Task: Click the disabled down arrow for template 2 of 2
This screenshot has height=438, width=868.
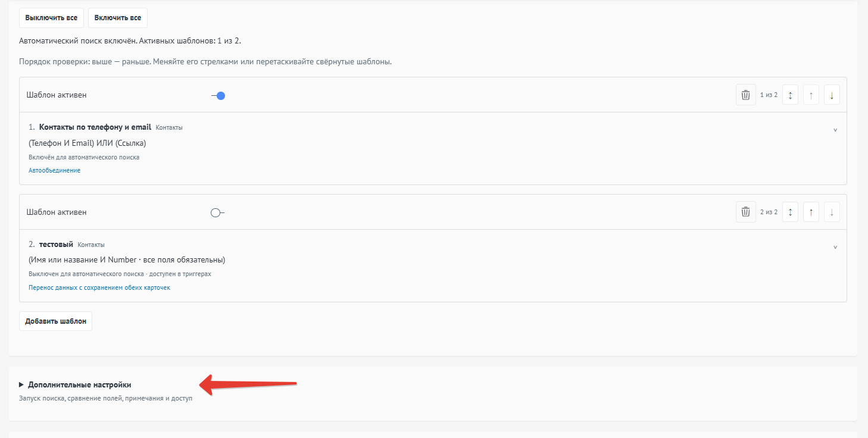Action: pos(832,212)
